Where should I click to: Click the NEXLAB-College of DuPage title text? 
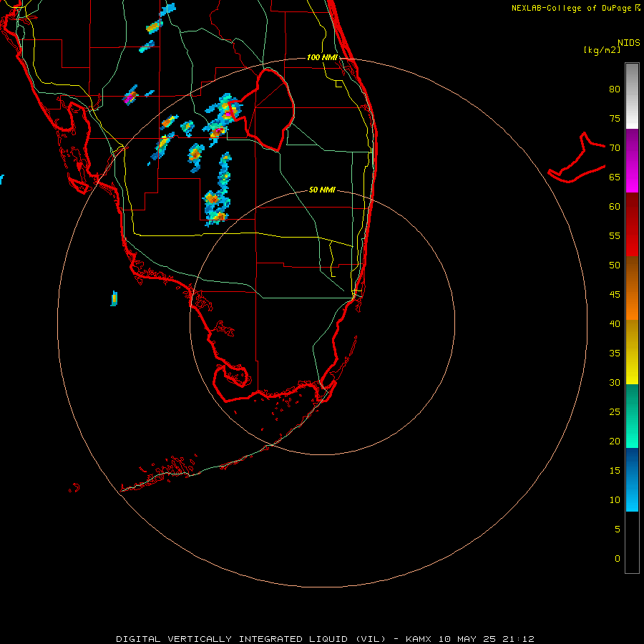[x=573, y=8]
